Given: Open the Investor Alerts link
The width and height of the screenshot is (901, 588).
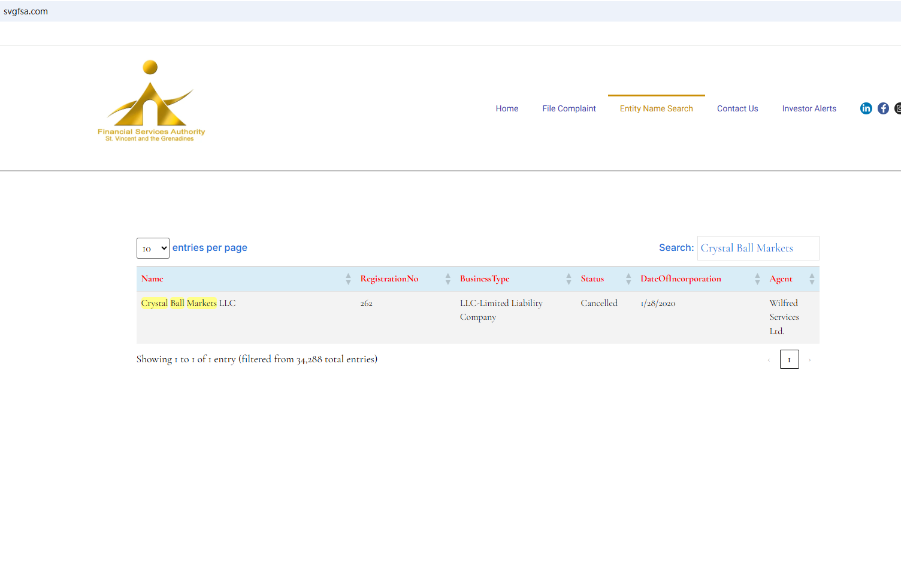Looking at the screenshot, I should (809, 108).
